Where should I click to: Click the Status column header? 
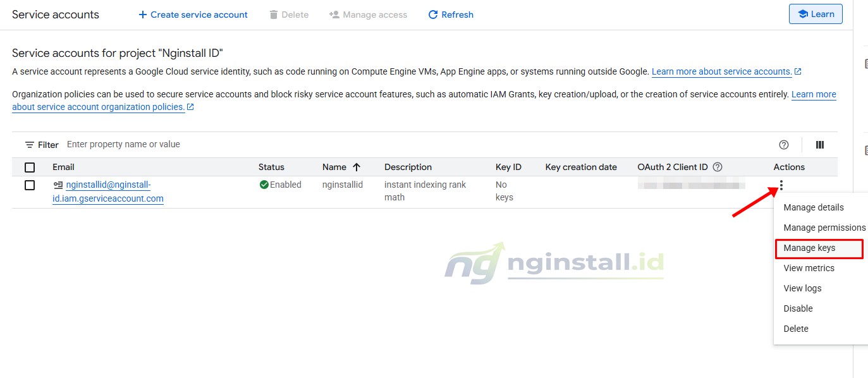(271, 167)
